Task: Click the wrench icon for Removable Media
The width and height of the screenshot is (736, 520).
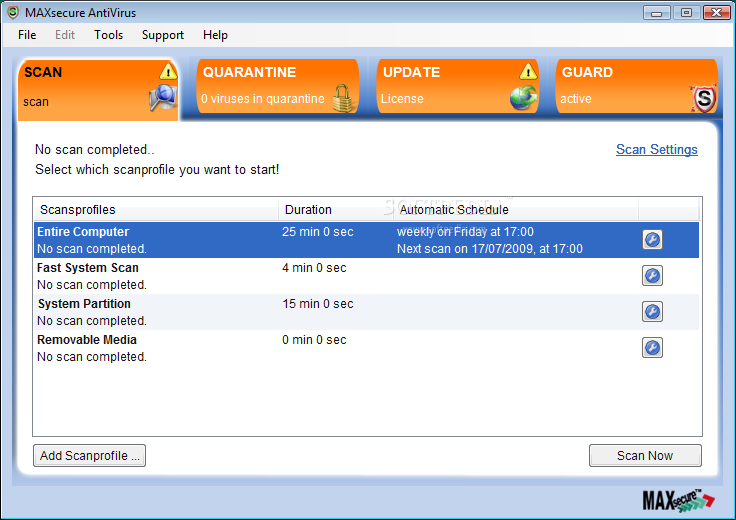Action: [652, 348]
